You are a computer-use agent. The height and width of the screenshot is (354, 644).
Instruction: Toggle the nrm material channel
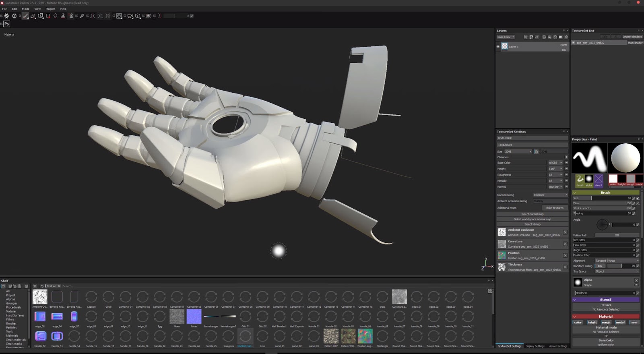point(634,322)
